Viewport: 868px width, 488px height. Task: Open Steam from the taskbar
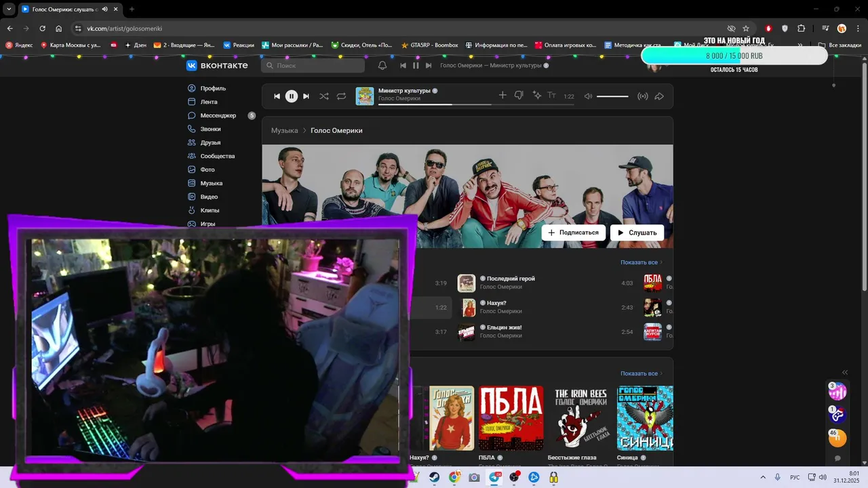tap(434, 477)
